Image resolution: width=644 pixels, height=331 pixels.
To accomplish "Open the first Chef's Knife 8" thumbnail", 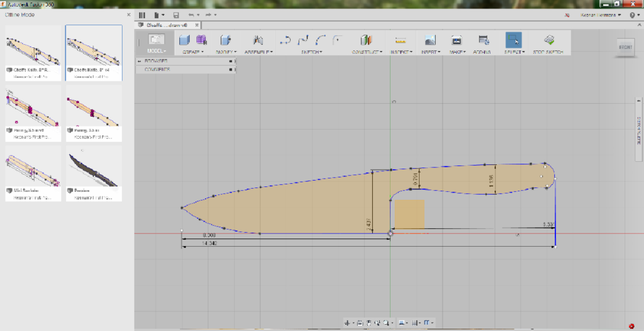I will tap(33, 53).
